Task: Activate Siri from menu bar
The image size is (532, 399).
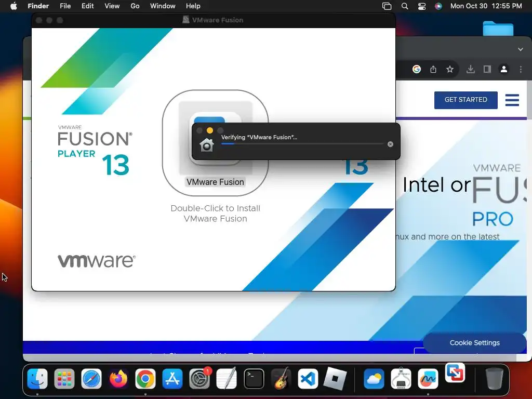Action: (438, 6)
